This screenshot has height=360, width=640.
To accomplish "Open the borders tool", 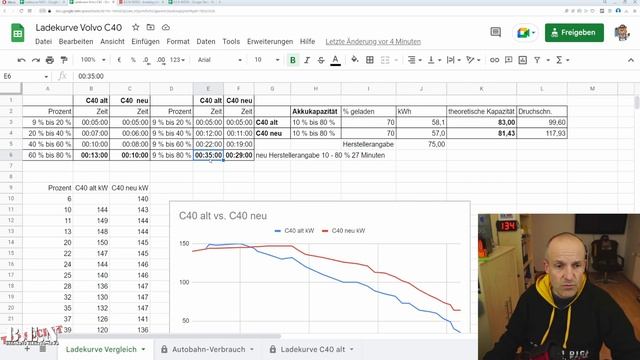I will [x=370, y=60].
